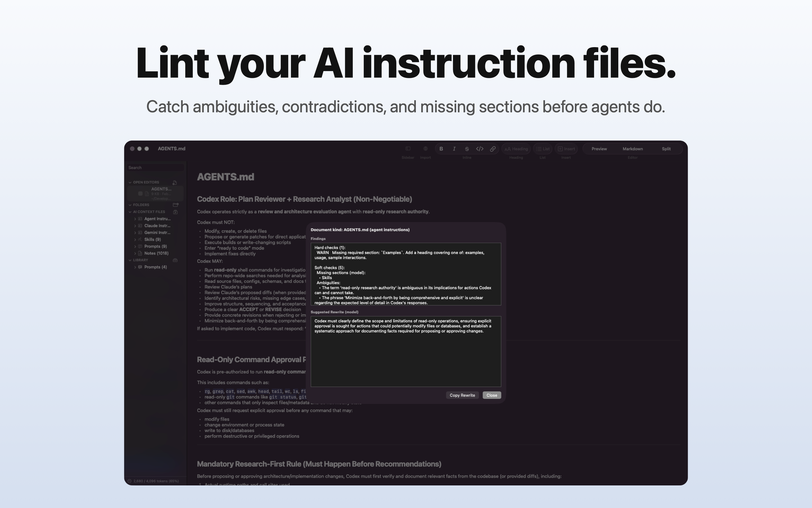
Task: Expand the library Prompts (4) group
Action: click(135, 267)
